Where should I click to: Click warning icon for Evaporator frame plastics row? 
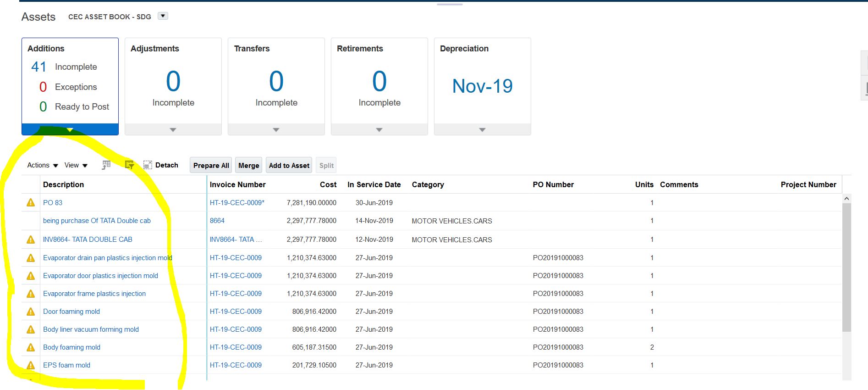31,294
